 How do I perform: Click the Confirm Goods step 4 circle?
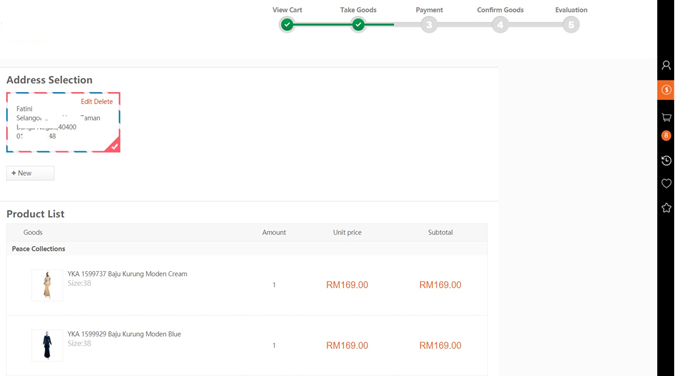point(500,25)
